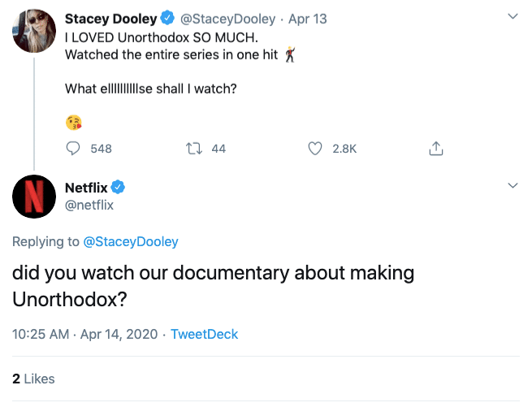Click the kissing face emoji in tweet
Viewport: 532px width, 407px height.
point(74,123)
